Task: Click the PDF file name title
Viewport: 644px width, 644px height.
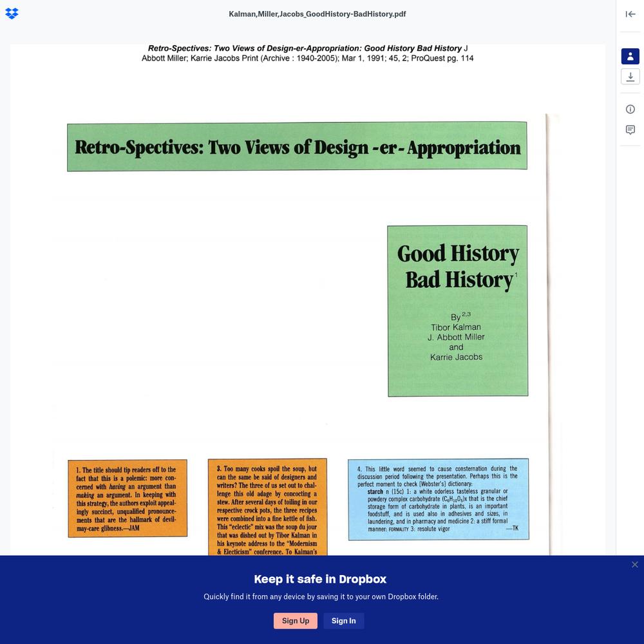Action: (x=317, y=14)
